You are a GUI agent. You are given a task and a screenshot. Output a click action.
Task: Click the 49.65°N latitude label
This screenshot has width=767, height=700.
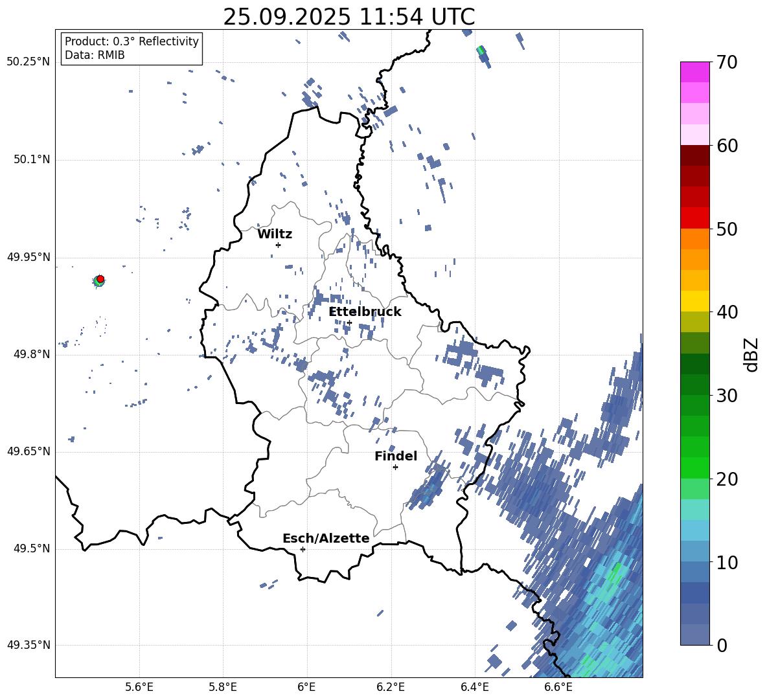point(29,451)
